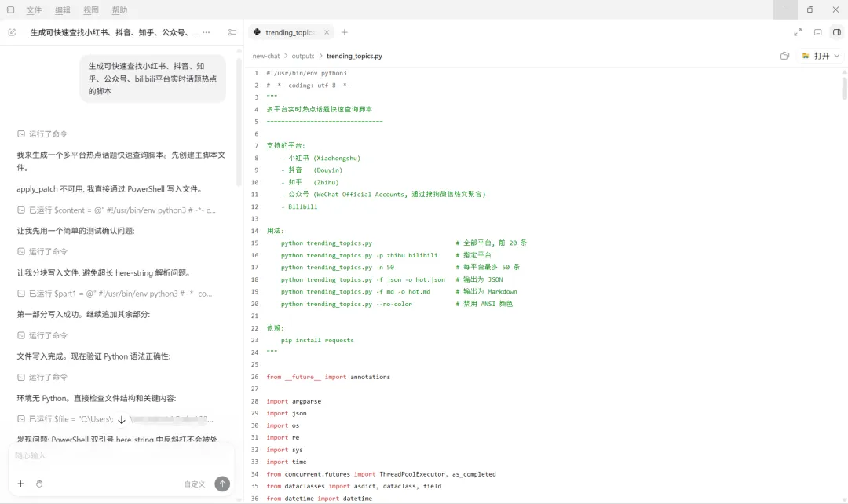
Task: Jump to latest message with the down arrow
Action: point(122,420)
